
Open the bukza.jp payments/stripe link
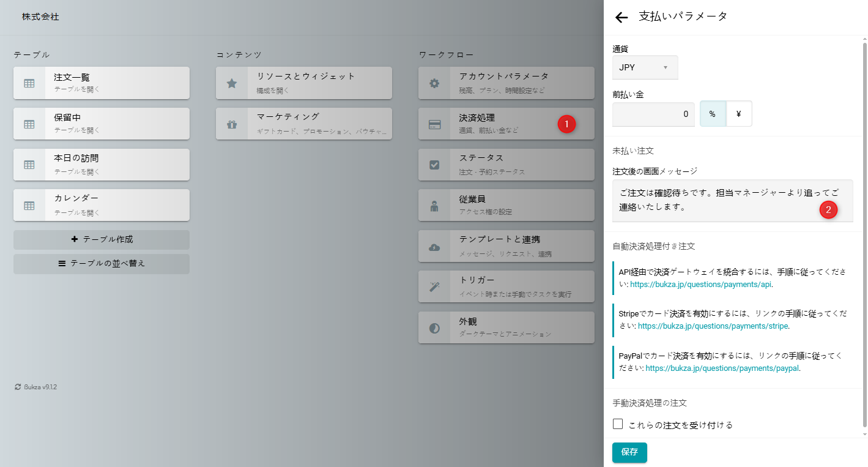[713, 326]
